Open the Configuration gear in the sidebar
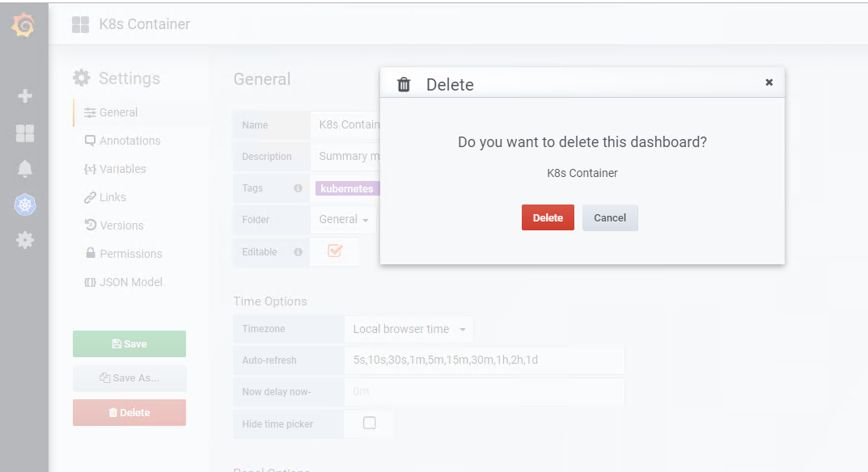The image size is (868, 472). (25, 240)
